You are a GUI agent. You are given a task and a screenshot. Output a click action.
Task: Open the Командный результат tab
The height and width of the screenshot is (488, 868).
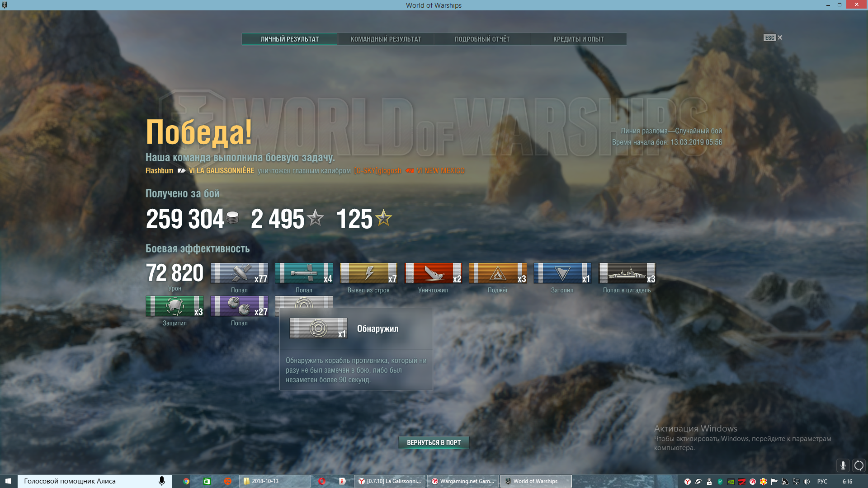coord(386,39)
